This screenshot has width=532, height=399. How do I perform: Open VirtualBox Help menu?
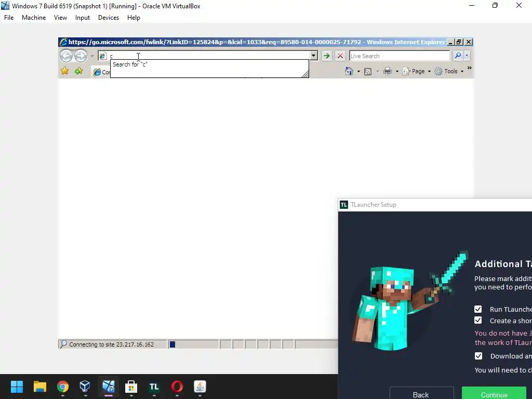(x=134, y=18)
